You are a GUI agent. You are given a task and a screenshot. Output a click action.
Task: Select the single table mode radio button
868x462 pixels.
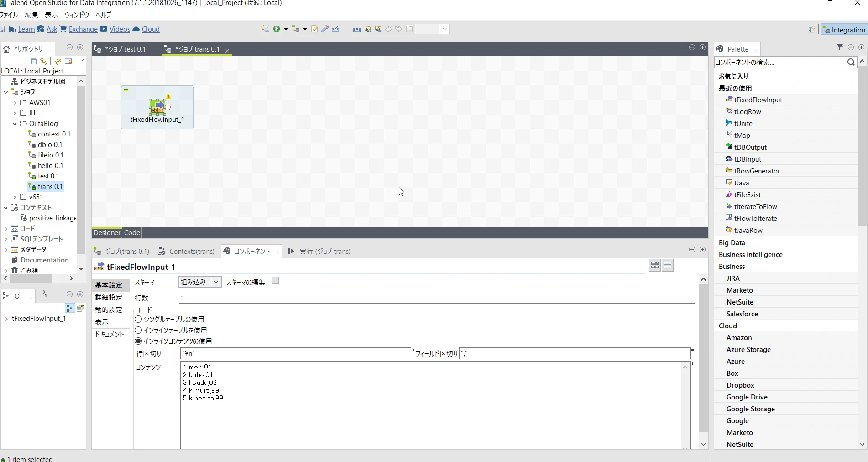click(x=138, y=319)
